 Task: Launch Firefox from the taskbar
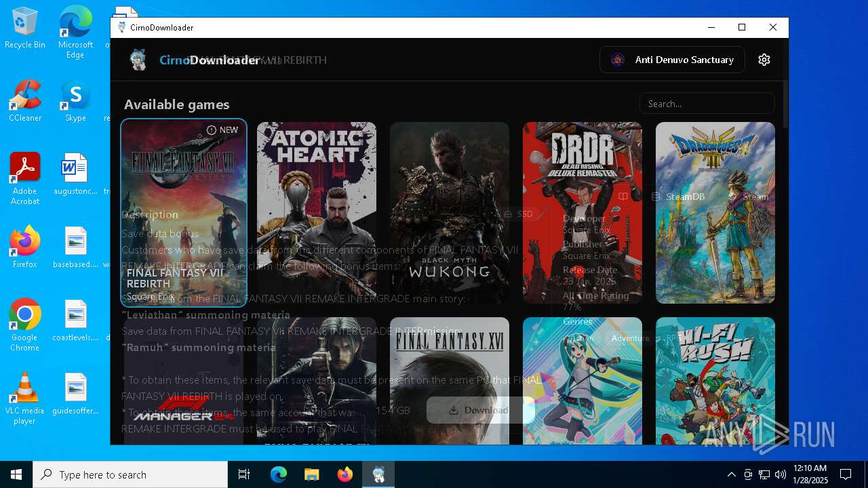345,474
